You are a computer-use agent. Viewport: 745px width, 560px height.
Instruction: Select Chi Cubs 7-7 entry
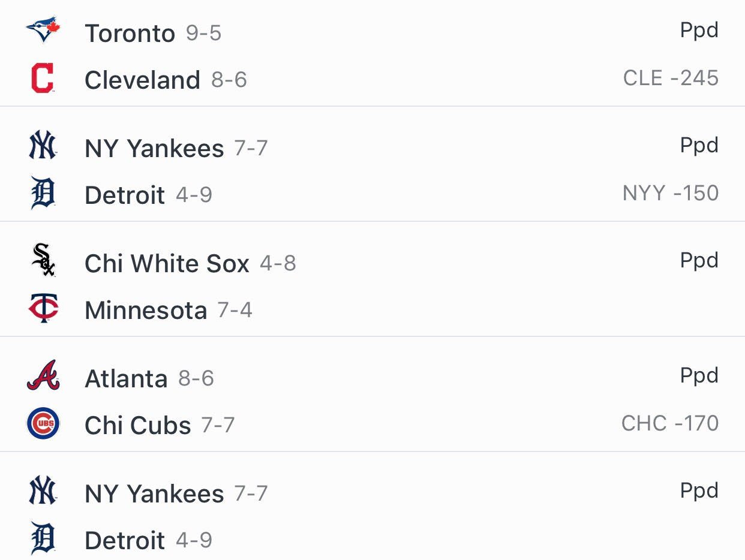tap(160, 425)
